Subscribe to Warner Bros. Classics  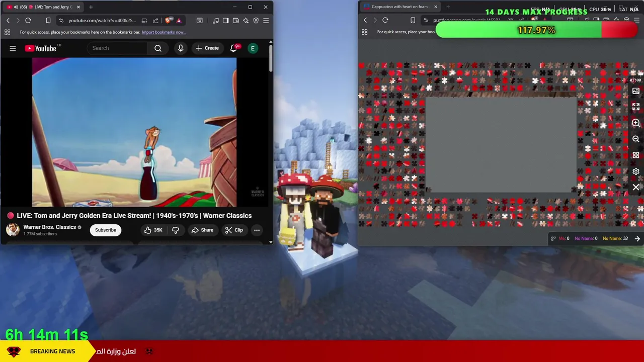coord(106,230)
